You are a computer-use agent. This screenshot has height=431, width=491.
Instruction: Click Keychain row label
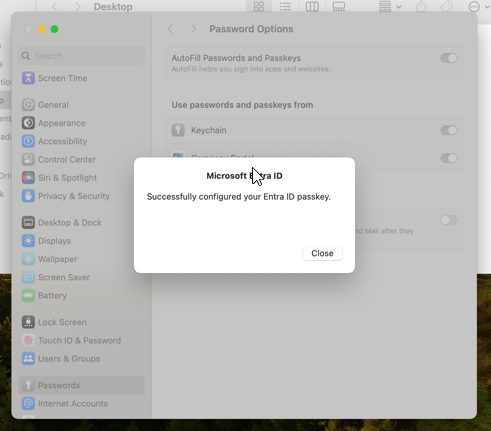pos(209,130)
